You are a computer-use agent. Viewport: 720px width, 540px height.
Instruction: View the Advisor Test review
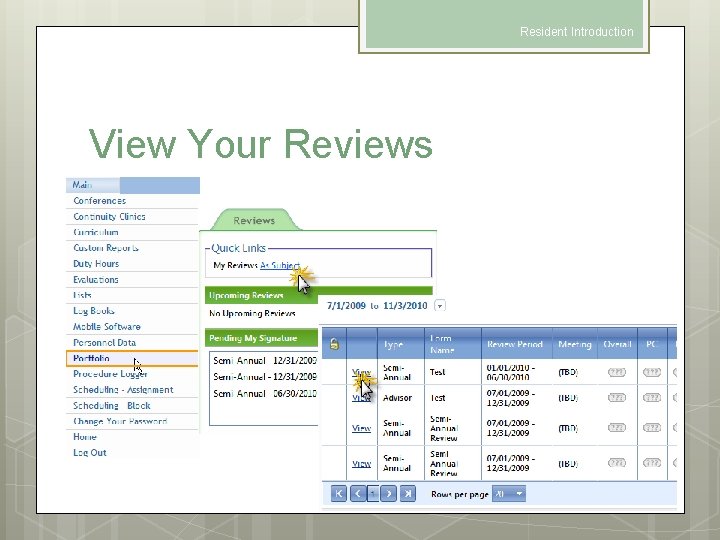(x=361, y=398)
